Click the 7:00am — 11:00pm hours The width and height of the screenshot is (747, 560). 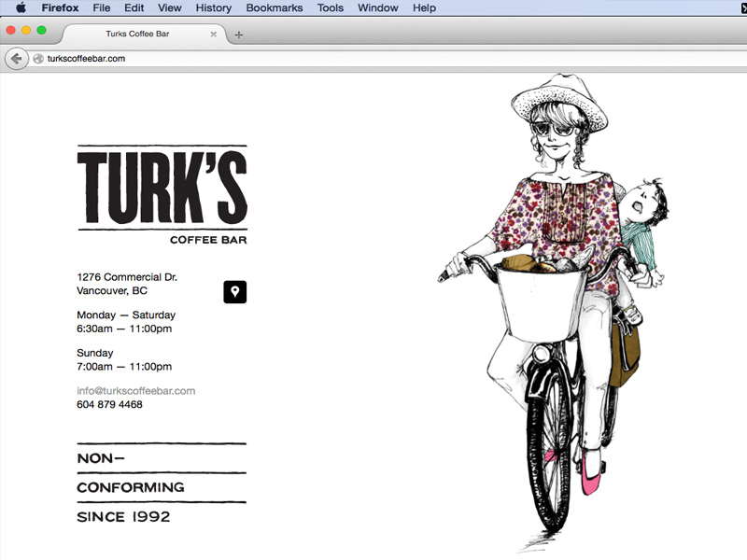124,367
